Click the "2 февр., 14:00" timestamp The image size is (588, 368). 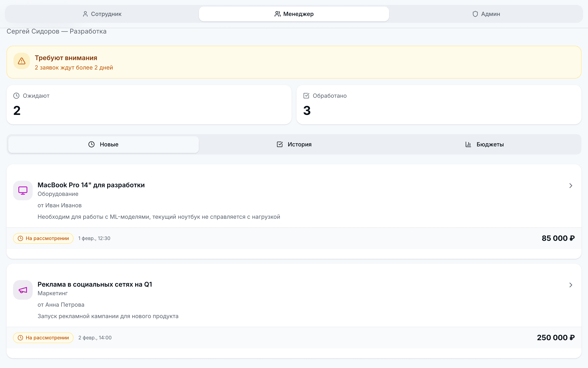[x=95, y=338]
